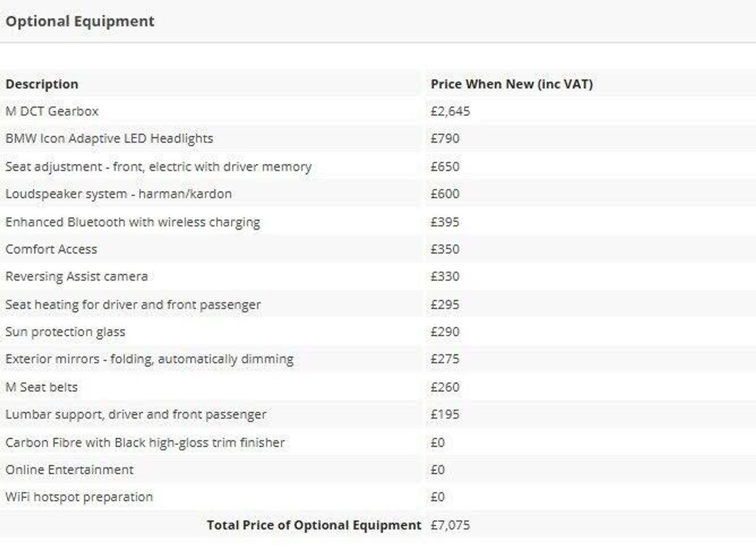Select the £790 headlights price
Image resolution: width=756 pixels, height=555 pixels.
pyautogui.click(x=445, y=138)
